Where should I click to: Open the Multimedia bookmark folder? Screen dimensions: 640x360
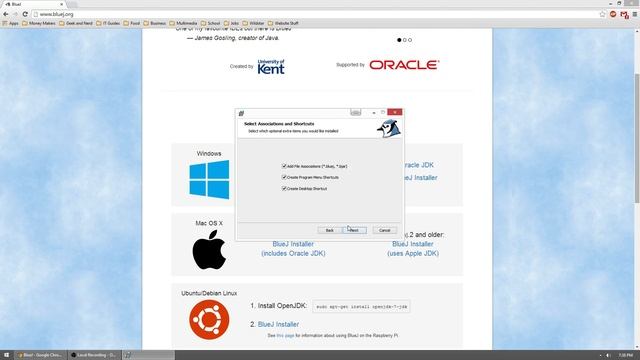pyautogui.click(x=183, y=23)
